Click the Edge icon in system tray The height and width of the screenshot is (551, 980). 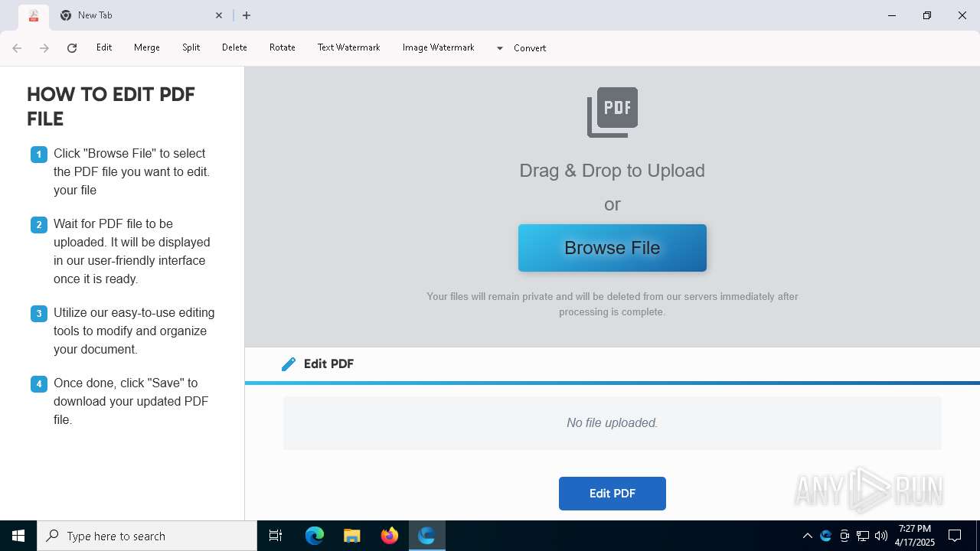pyautogui.click(x=825, y=536)
